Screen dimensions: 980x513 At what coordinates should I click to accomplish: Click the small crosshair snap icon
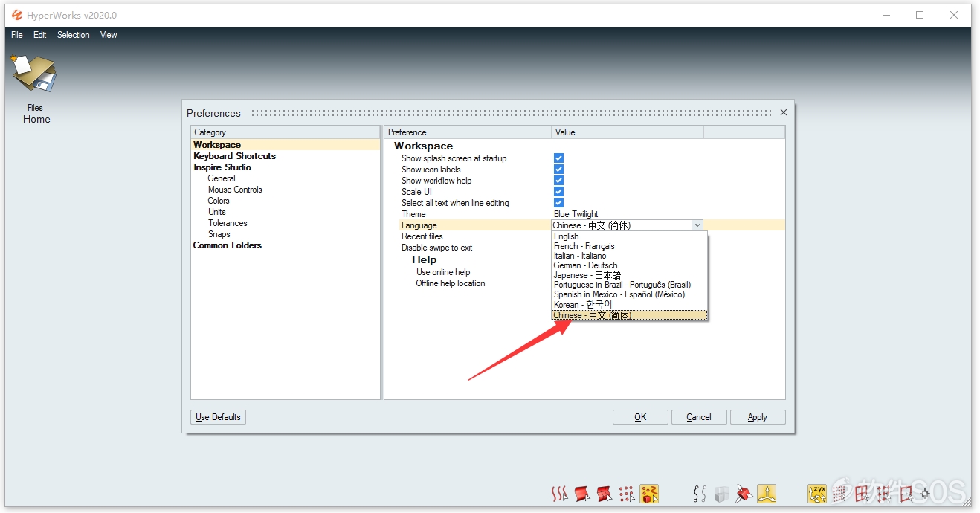[x=924, y=493]
